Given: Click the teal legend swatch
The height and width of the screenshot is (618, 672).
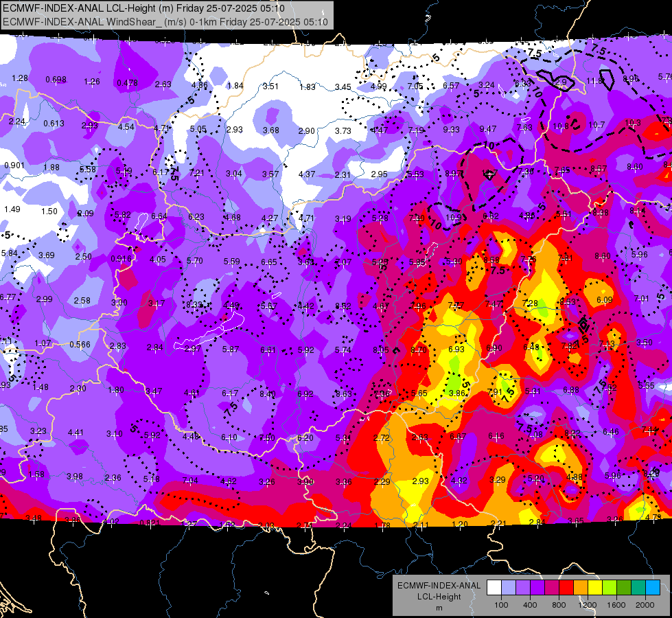Looking at the screenshot, I should click(x=638, y=588).
